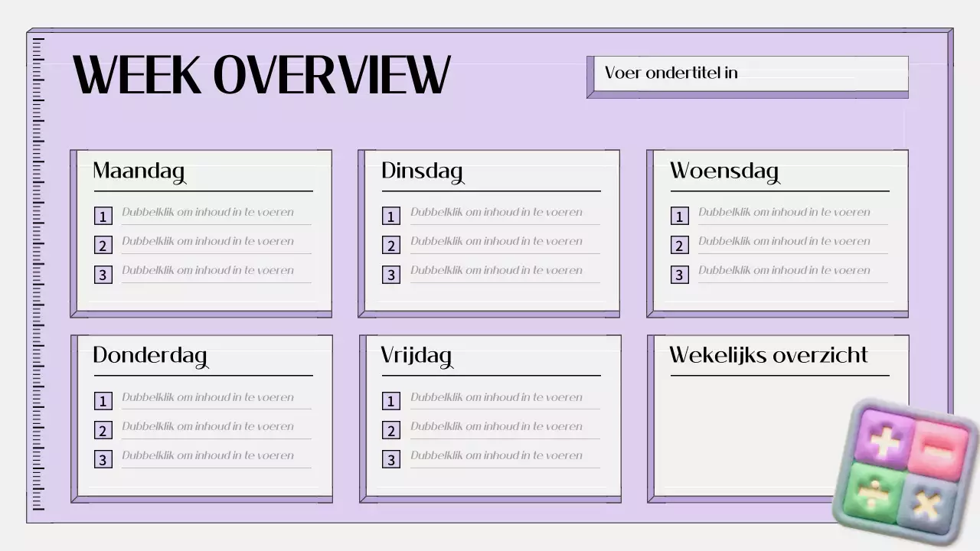Click the Woensdag heading

[x=724, y=171]
